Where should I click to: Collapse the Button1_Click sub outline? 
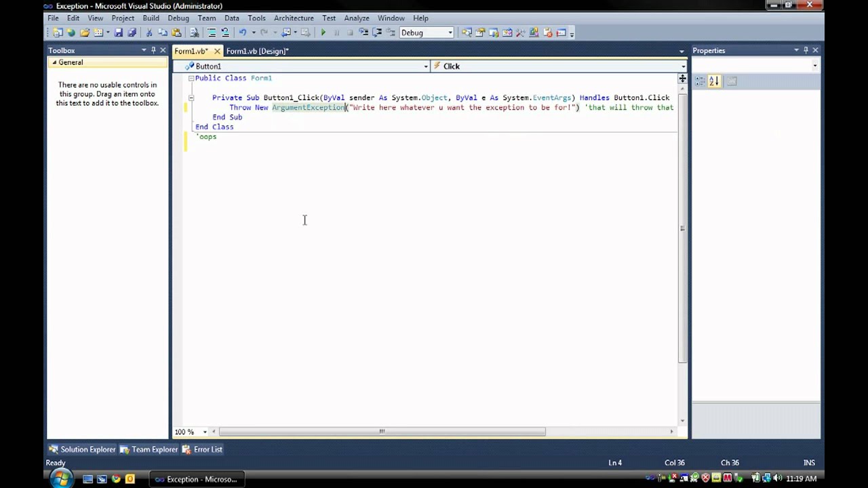coord(191,98)
